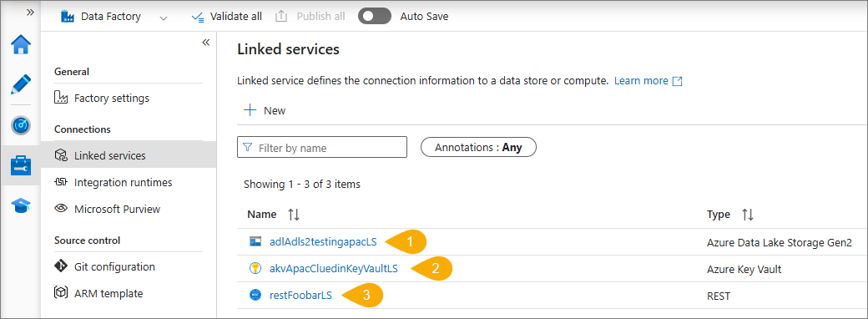
Task: Click the ARM template cube icon
Action: (x=61, y=293)
